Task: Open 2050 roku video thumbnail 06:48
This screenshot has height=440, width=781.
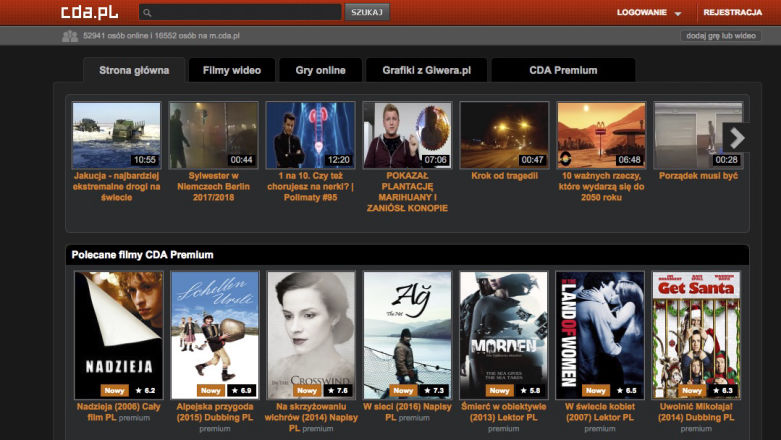Action: point(601,135)
